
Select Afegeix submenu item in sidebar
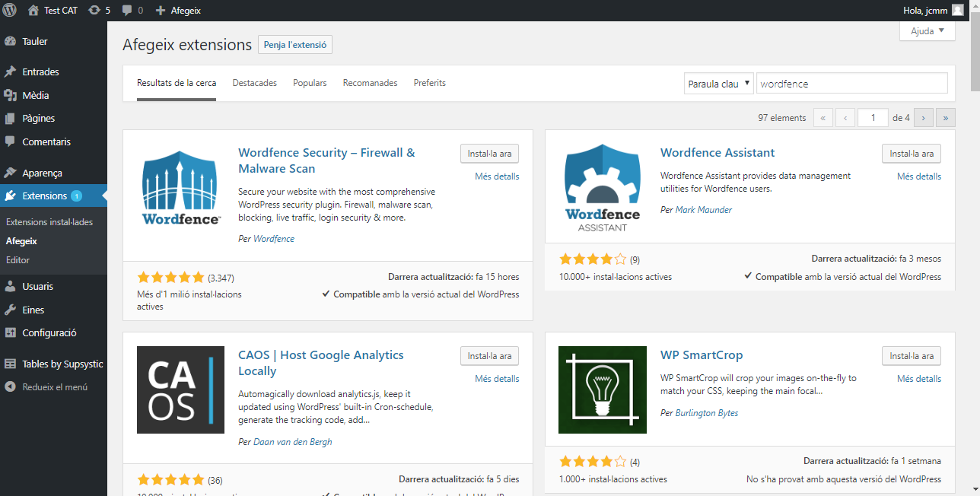point(21,241)
